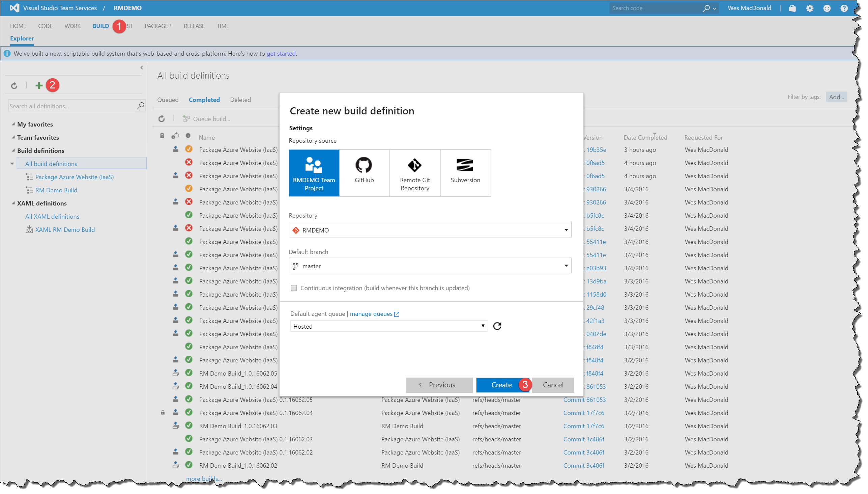
Task: Collapse the XAML definitions tree node
Action: [13, 203]
